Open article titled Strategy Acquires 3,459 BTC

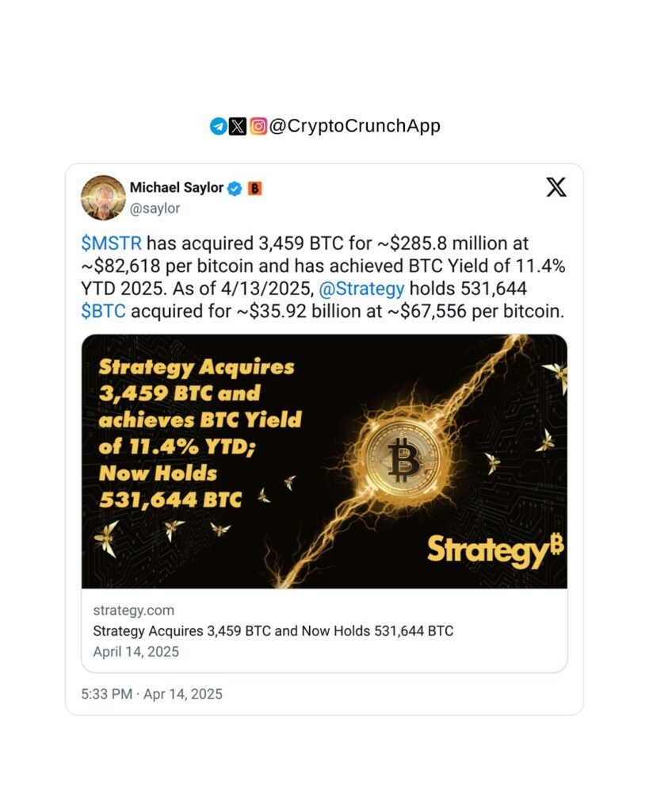[x=273, y=631]
